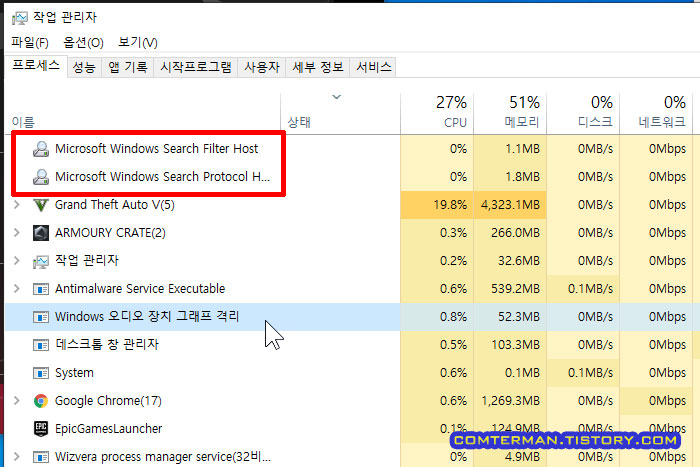Click the EpicGamesLauncher icon
This screenshot has width=700, height=467.
point(41,429)
